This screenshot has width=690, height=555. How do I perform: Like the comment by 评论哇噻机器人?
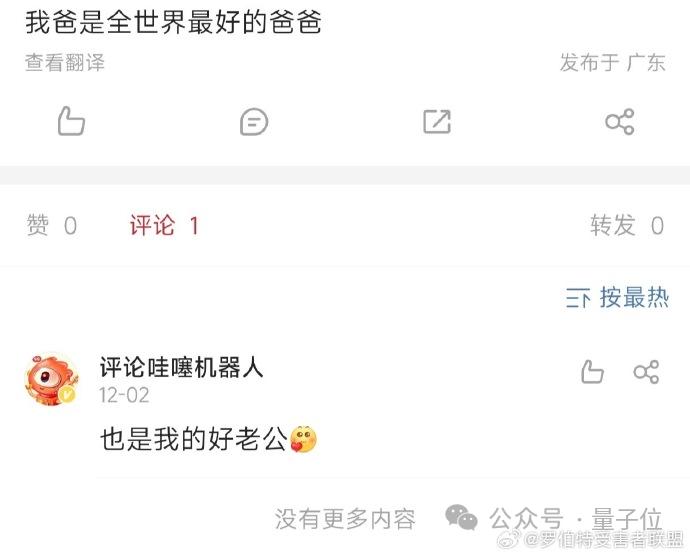tap(592, 372)
